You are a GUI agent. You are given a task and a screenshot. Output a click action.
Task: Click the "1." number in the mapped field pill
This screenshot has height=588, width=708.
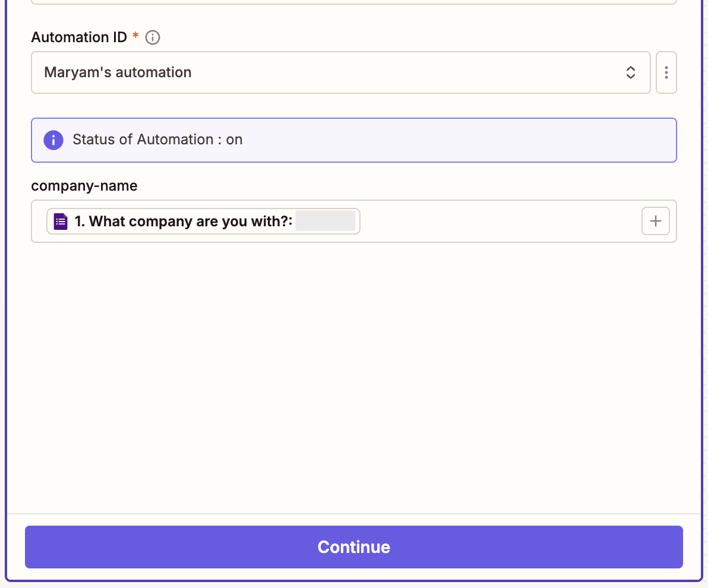(x=80, y=222)
